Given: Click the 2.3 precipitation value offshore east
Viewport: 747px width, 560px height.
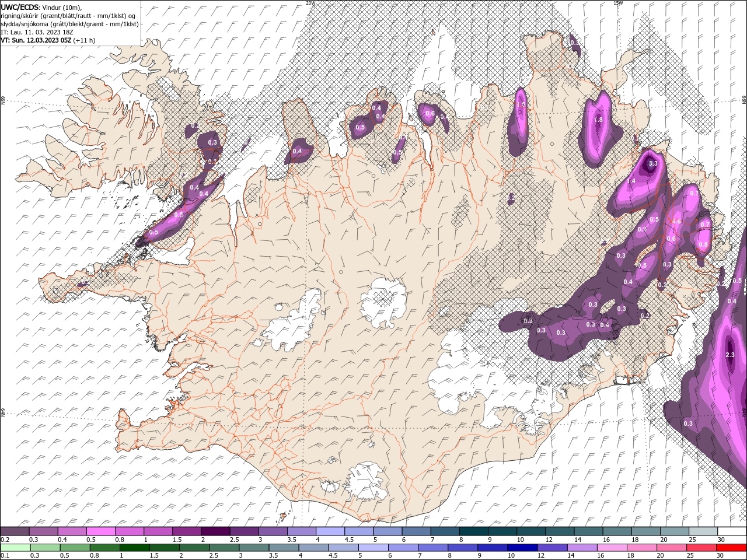Looking at the screenshot, I should click(x=730, y=355).
